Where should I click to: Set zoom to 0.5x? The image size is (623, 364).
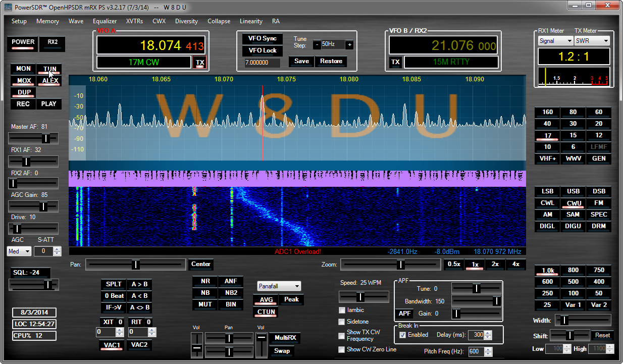454,264
